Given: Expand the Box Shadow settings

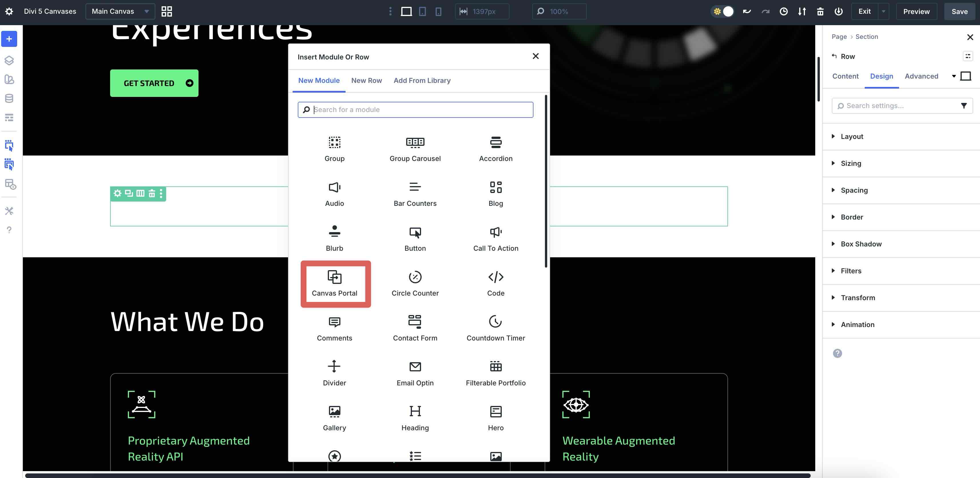Looking at the screenshot, I should [x=861, y=244].
